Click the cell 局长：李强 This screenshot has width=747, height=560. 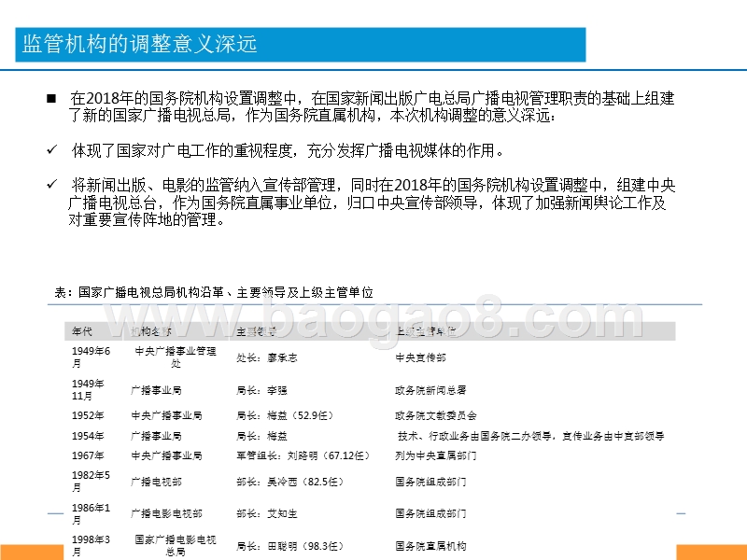261,390
